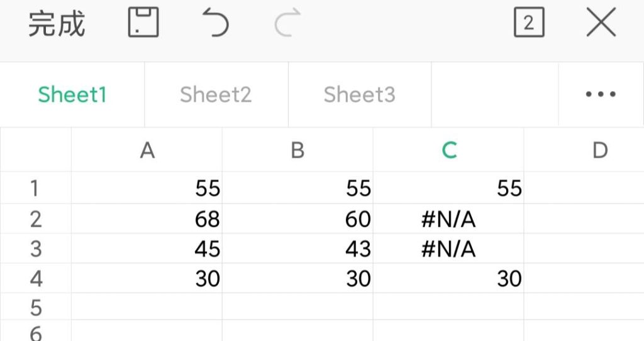Tap the save disk icon
The width and height of the screenshot is (644, 341).
[143, 24]
